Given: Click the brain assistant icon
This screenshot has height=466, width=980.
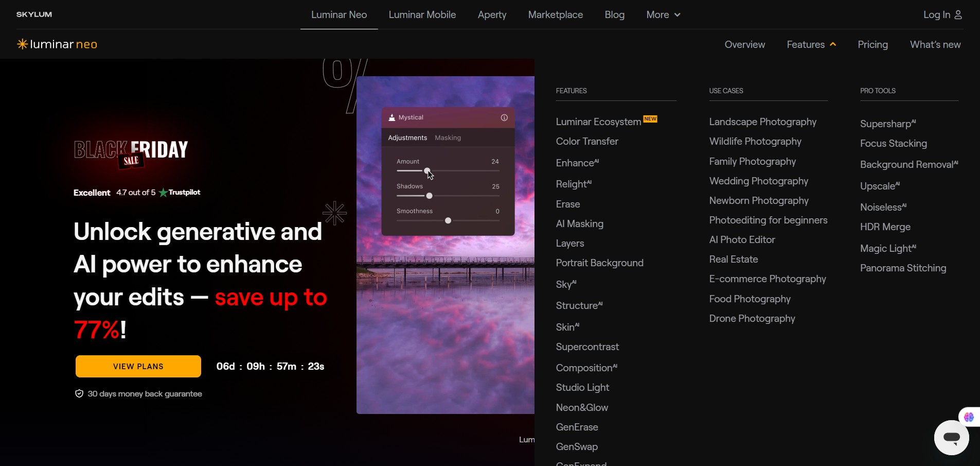Looking at the screenshot, I should (x=969, y=417).
